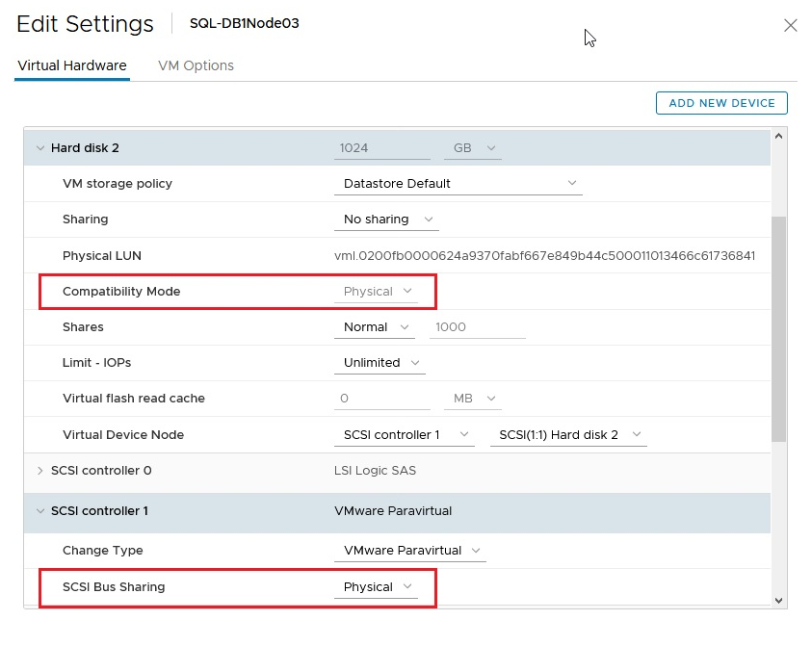Click the scrollbar up arrow

pyautogui.click(x=778, y=137)
